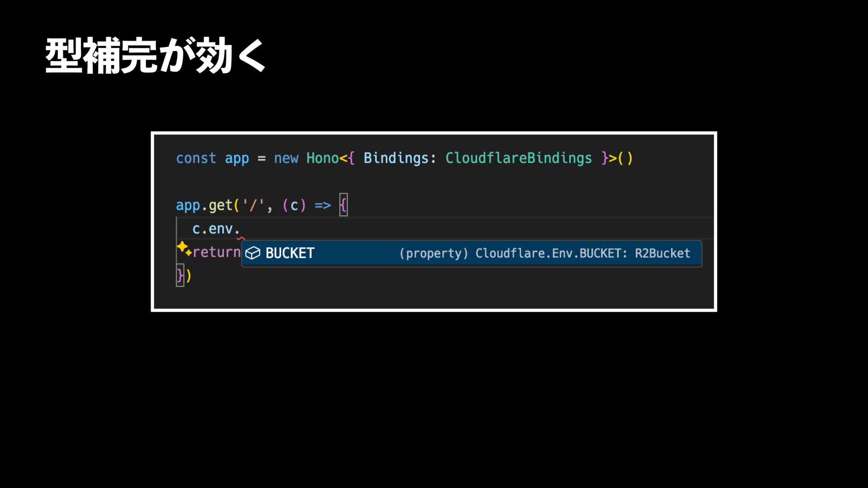The width and height of the screenshot is (868, 488).
Task: Click the get method in app.get
Action: [x=220, y=206]
